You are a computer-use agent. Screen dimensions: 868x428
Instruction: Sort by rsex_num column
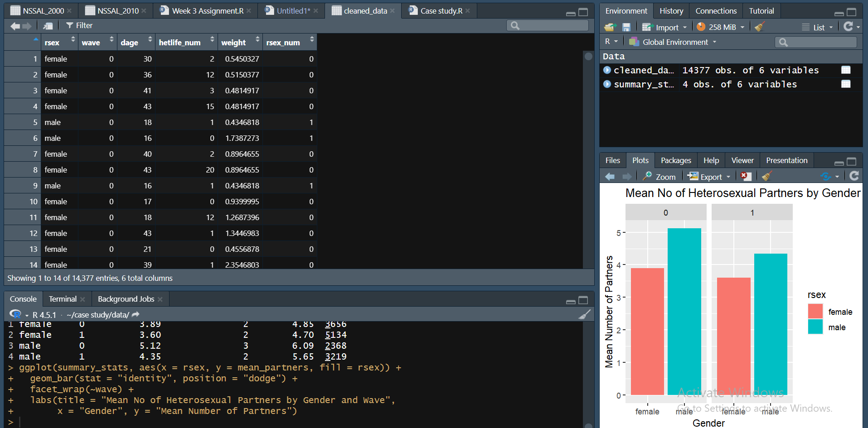point(290,42)
